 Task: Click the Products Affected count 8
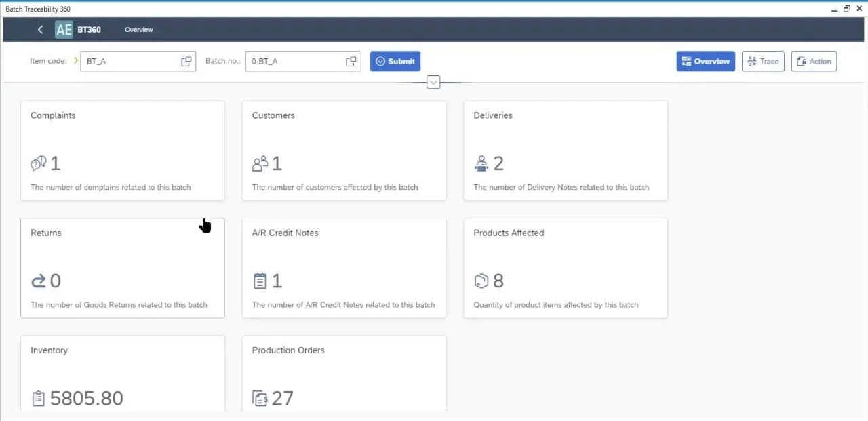click(x=498, y=281)
